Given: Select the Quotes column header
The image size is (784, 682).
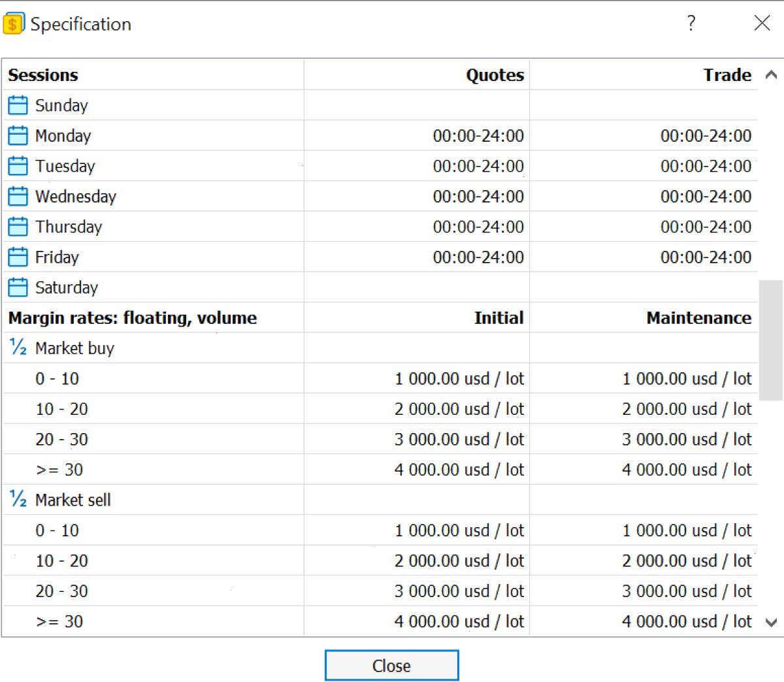Looking at the screenshot, I should click(x=495, y=75).
